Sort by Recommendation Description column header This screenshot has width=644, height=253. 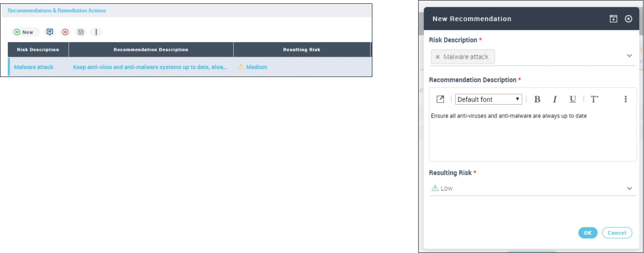click(x=151, y=50)
